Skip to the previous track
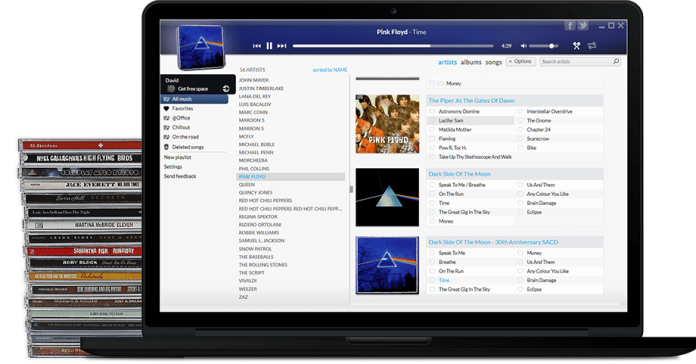Image resolution: width=696 pixels, height=364 pixels. [257, 46]
